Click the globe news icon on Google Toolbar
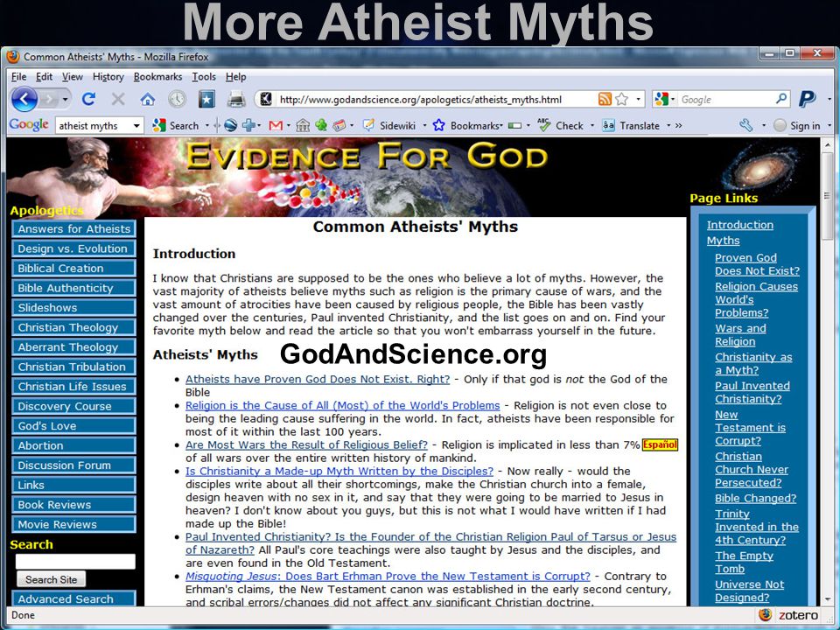840x630 pixels. point(230,125)
